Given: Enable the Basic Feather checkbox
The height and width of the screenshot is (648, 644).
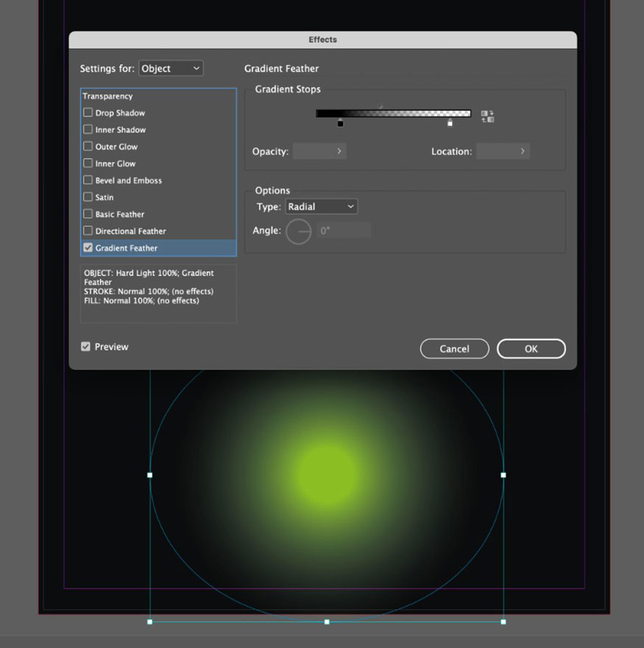Looking at the screenshot, I should pyautogui.click(x=88, y=214).
